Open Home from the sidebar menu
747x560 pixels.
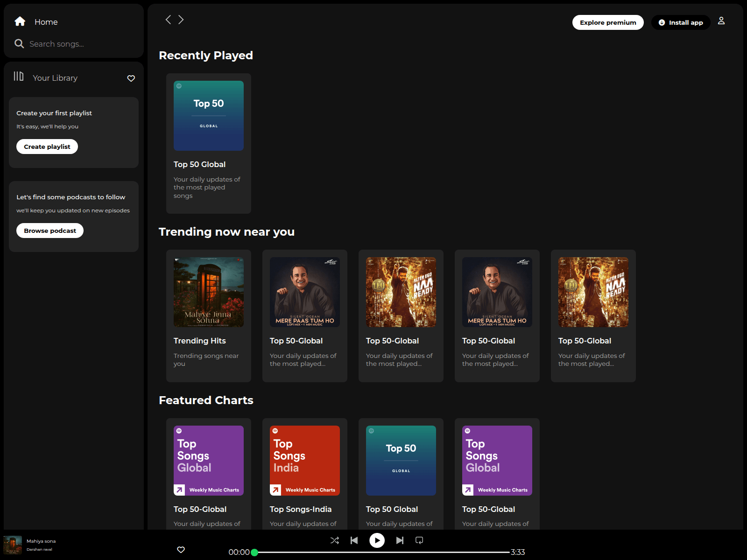click(x=46, y=22)
